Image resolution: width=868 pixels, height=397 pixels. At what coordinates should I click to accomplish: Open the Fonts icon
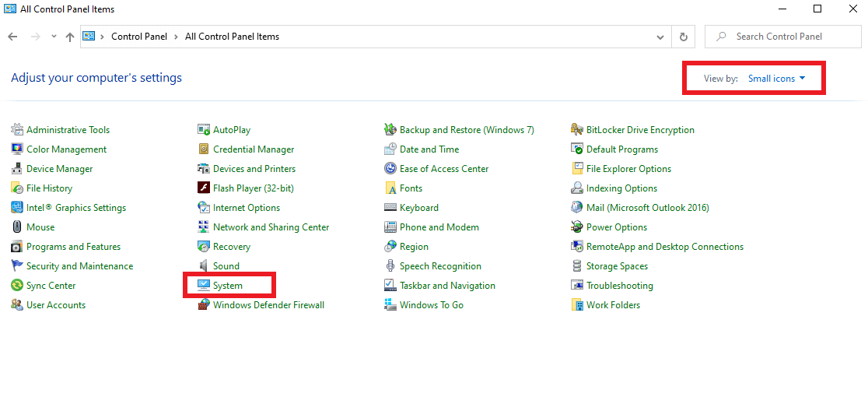390,188
